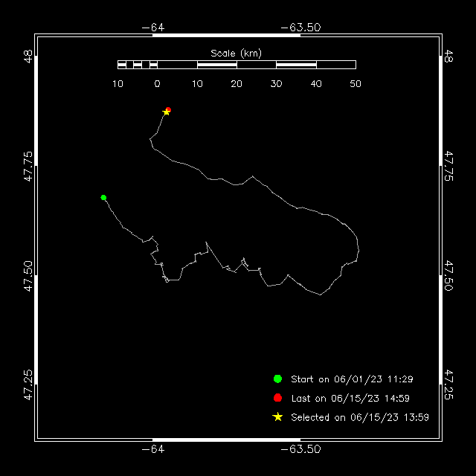
Task: Click the 20 km label under scale bar
Action: 237,84
